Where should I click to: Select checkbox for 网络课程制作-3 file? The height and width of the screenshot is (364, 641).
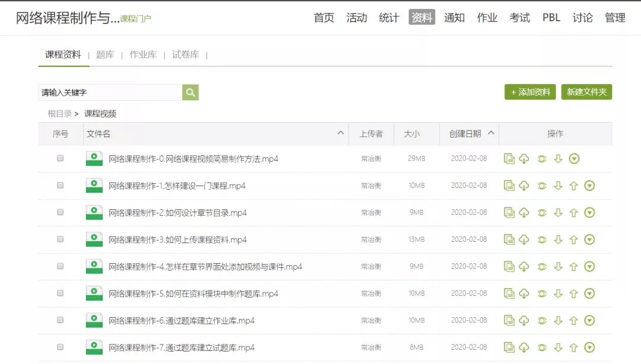pos(60,240)
